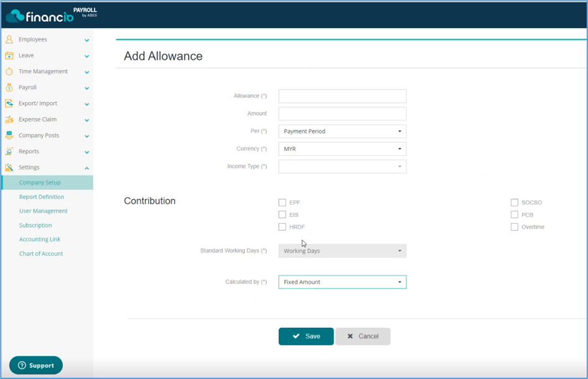Open the Income Type dropdown
This screenshot has width=588, height=379.
click(342, 166)
